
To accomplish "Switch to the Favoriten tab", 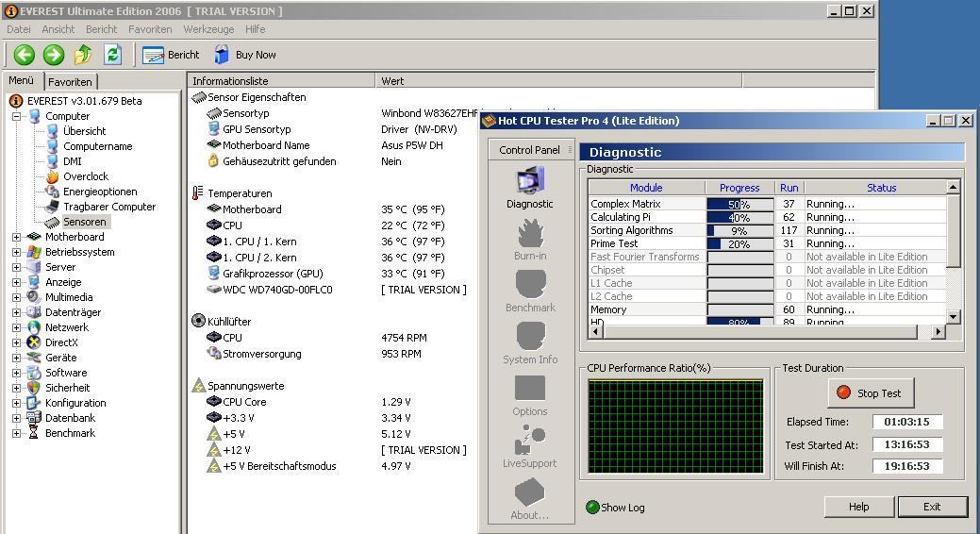I will coord(70,82).
